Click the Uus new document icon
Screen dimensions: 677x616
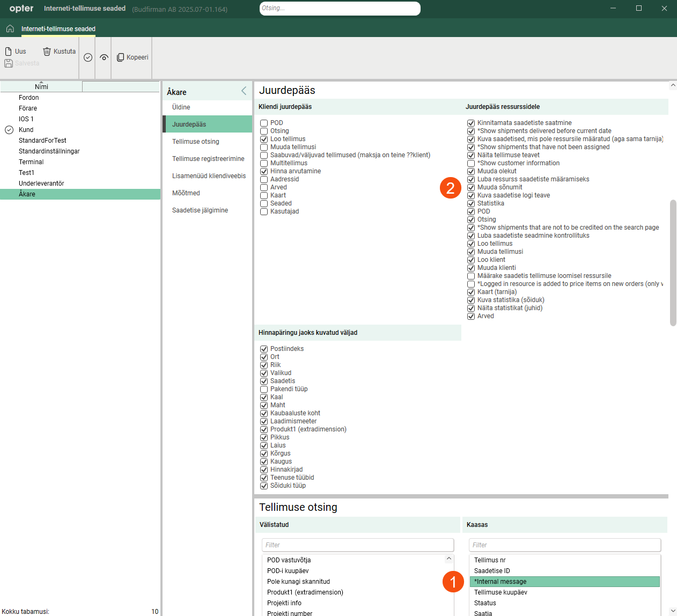tap(9, 52)
